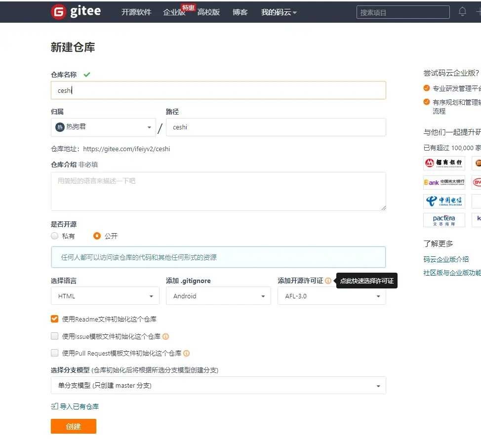The height and width of the screenshot is (448, 481).
Task: Open the AFL-3.0 license dropdown
Action: (331, 296)
